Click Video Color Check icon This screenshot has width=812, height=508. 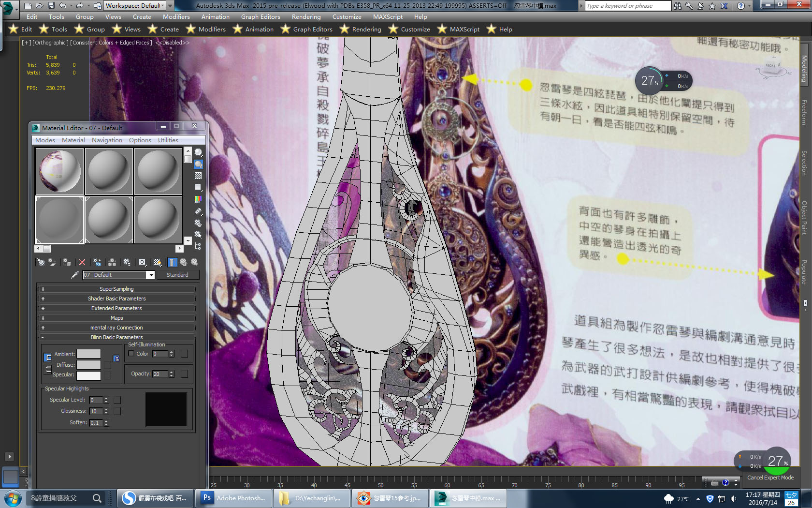coord(198,199)
